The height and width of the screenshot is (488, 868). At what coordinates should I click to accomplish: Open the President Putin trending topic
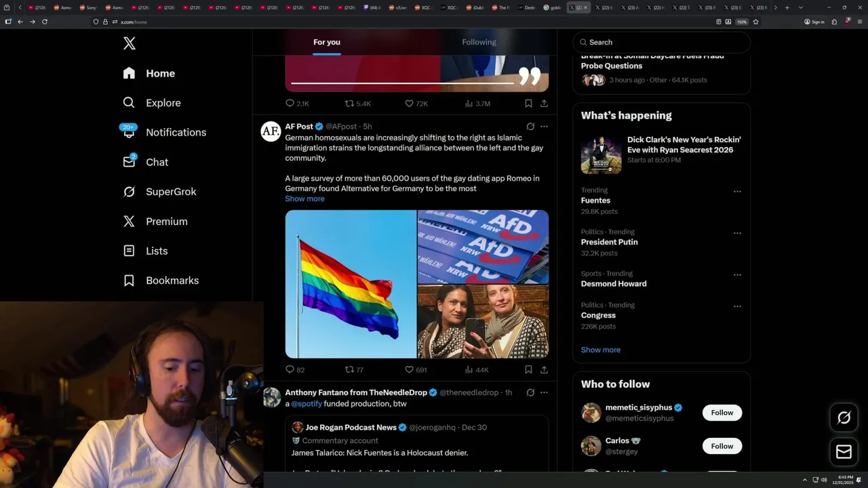[x=609, y=242]
